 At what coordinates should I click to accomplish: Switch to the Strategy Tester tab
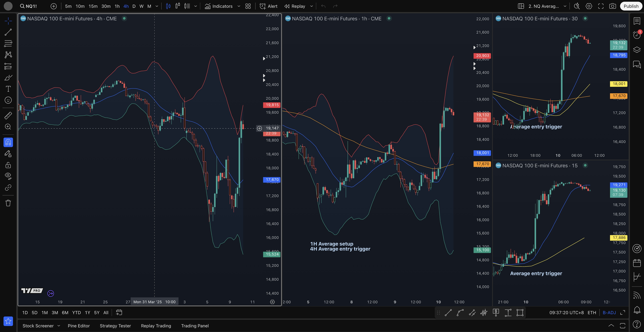coord(115,326)
